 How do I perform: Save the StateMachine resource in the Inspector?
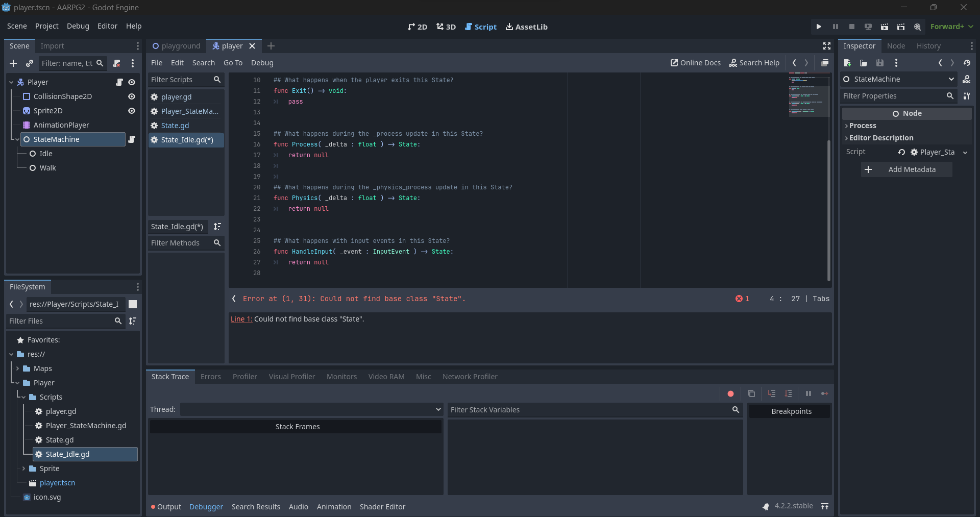point(879,63)
